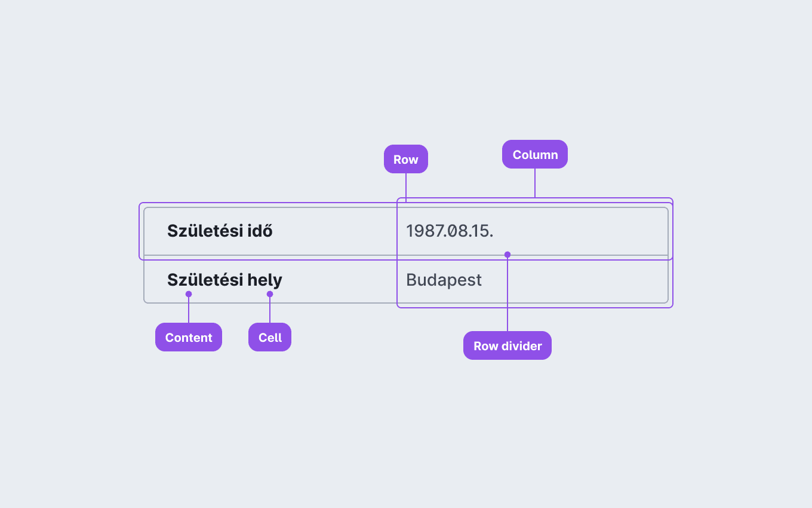The height and width of the screenshot is (508, 812).
Task: Select the Content annotation badge
Action: click(189, 337)
